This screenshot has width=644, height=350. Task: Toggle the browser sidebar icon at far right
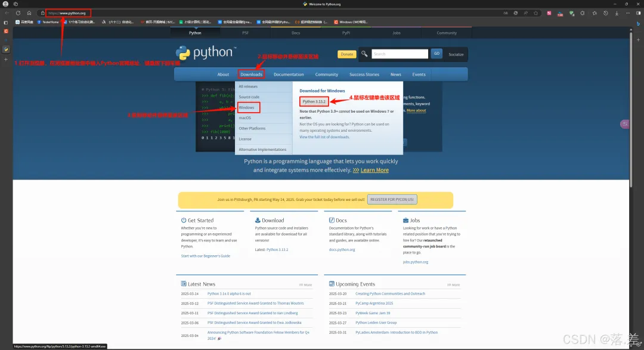(638, 13)
